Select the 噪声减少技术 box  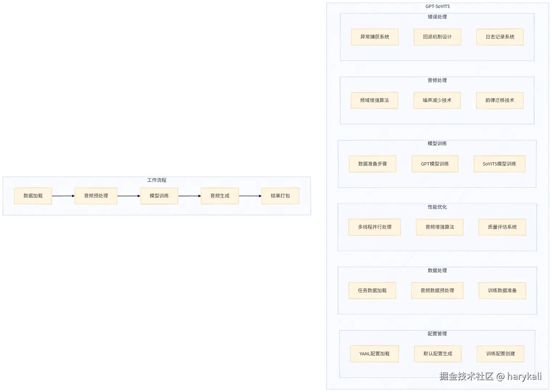[437, 101]
